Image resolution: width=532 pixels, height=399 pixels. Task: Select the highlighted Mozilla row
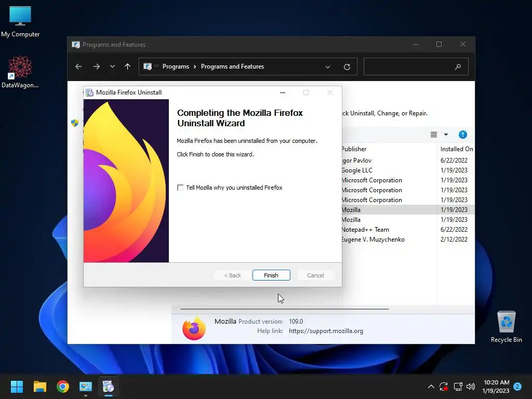(407, 210)
